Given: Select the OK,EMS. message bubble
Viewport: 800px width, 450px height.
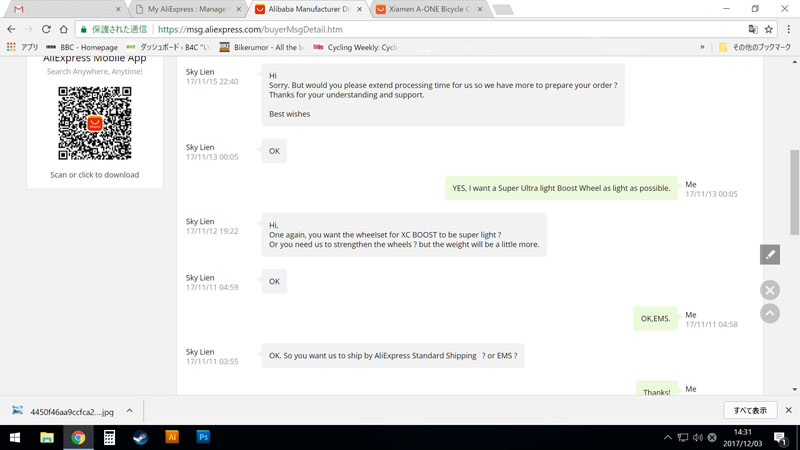Looking at the screenshot, I should [x=655, y=318].
